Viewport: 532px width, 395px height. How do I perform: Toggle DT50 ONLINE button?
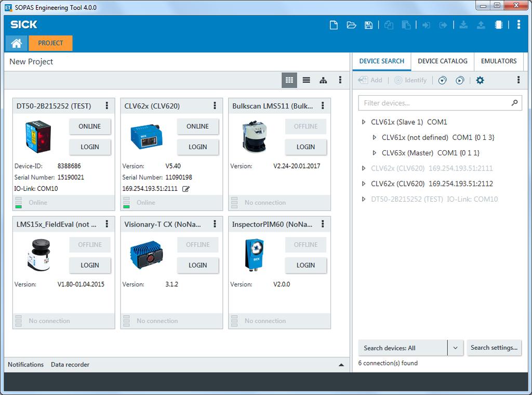click(90, 126)
